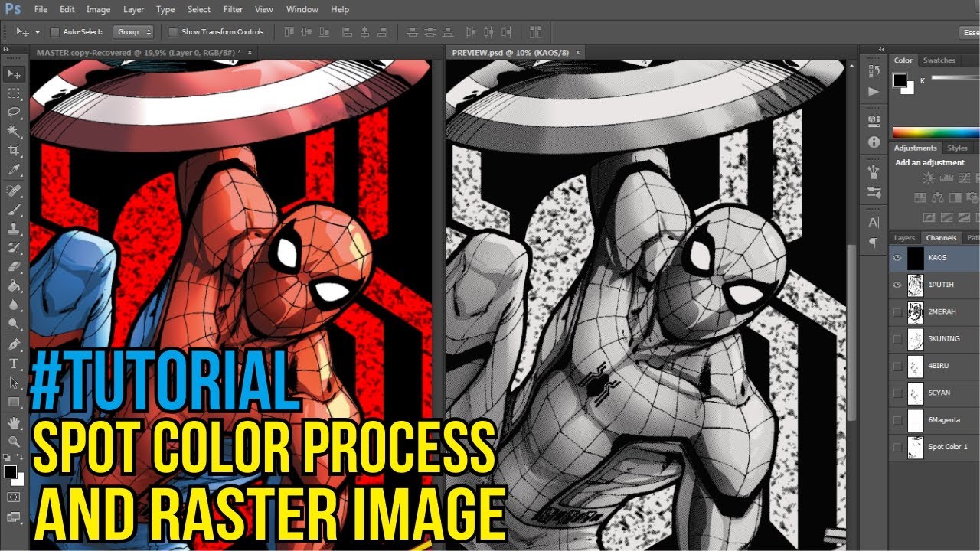980x551 pixels.
Task: Open the Filter menu
Action: coord(233,9)
